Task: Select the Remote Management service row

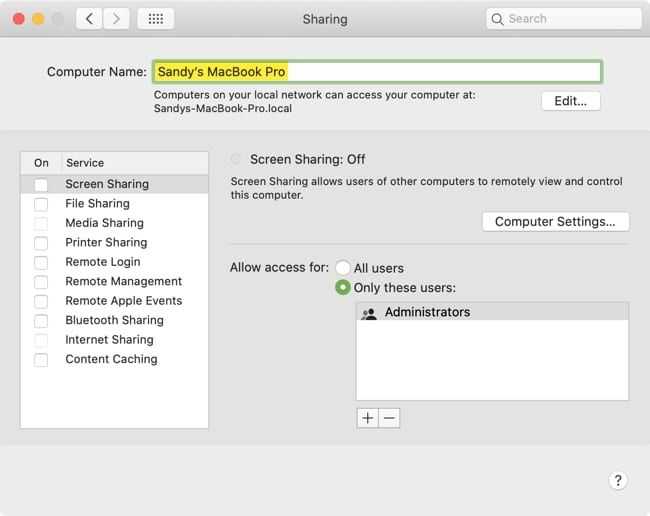Action: tap(114, 281)
